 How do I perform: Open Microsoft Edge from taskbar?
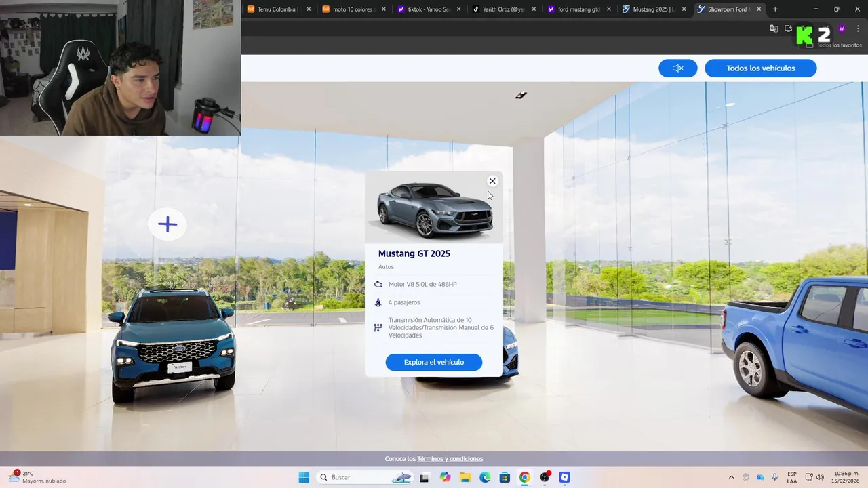485,477
